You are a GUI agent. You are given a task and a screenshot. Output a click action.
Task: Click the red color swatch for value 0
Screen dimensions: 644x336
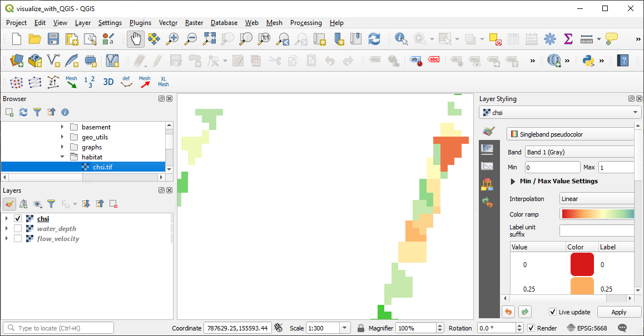(582, 265)
